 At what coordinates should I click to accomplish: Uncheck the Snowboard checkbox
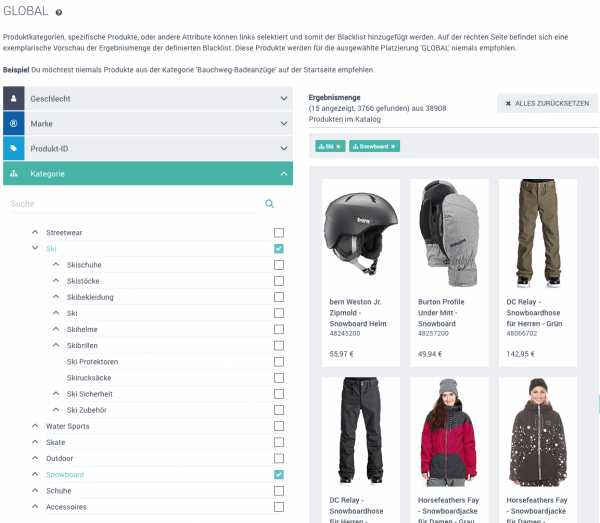point(279,474)
